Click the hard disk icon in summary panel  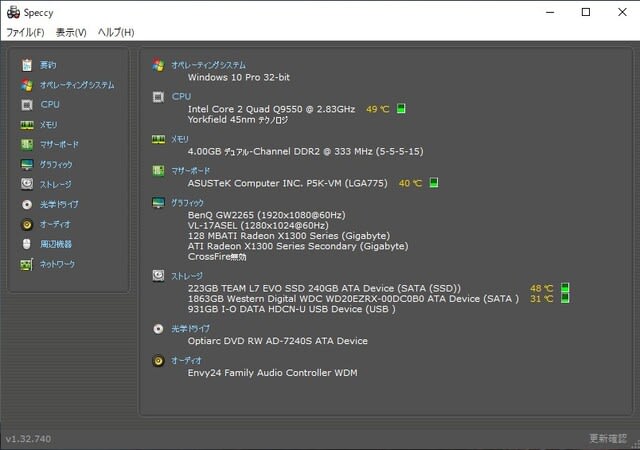pos(158,276)
